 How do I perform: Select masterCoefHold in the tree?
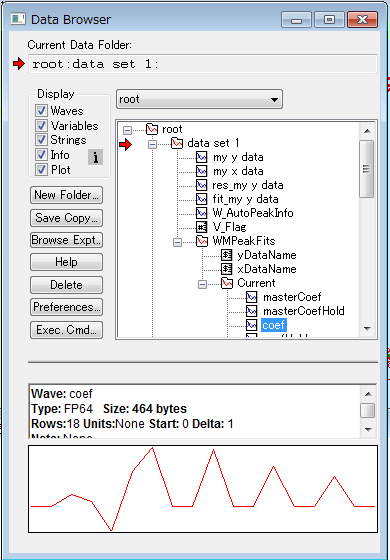point(304,311)
